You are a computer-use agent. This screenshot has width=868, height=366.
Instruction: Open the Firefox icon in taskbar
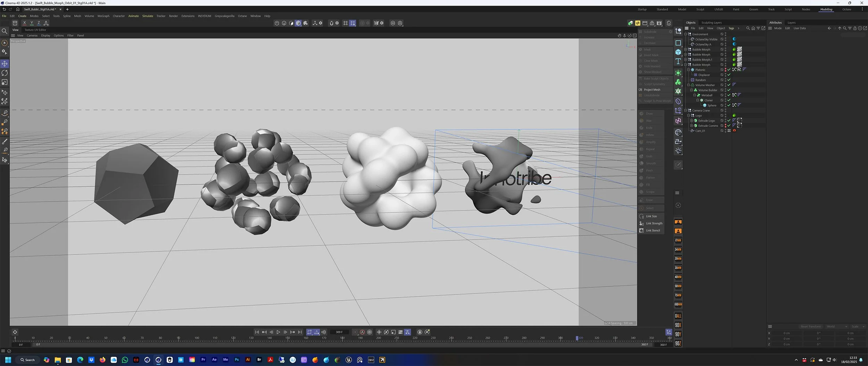click(102, 360)
